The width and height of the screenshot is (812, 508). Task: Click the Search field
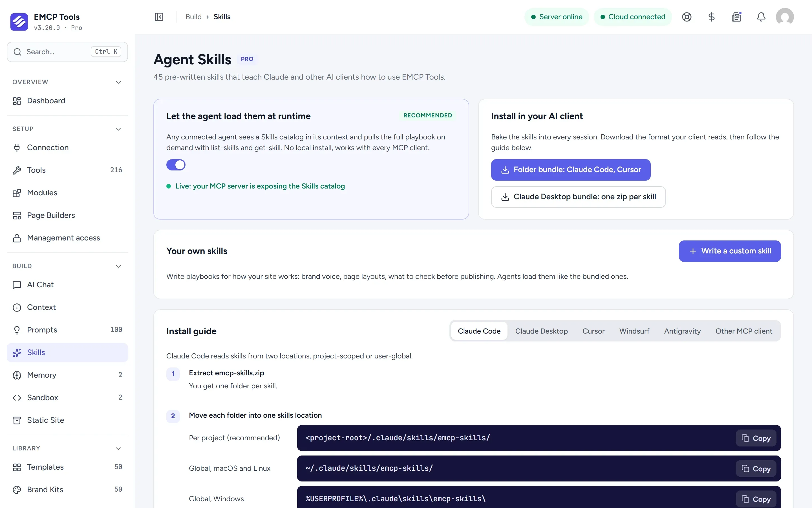(x=67, y=52)
